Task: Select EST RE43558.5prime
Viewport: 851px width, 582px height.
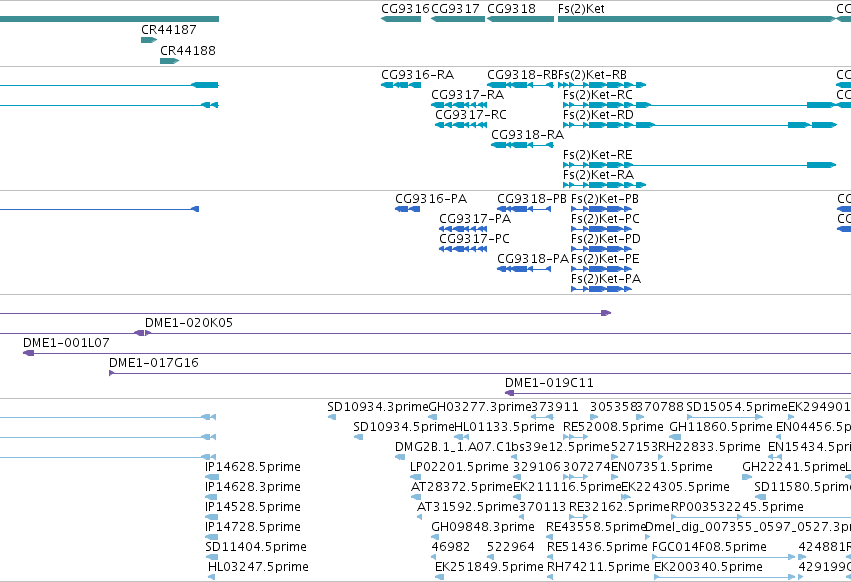Action: [549, 537]
